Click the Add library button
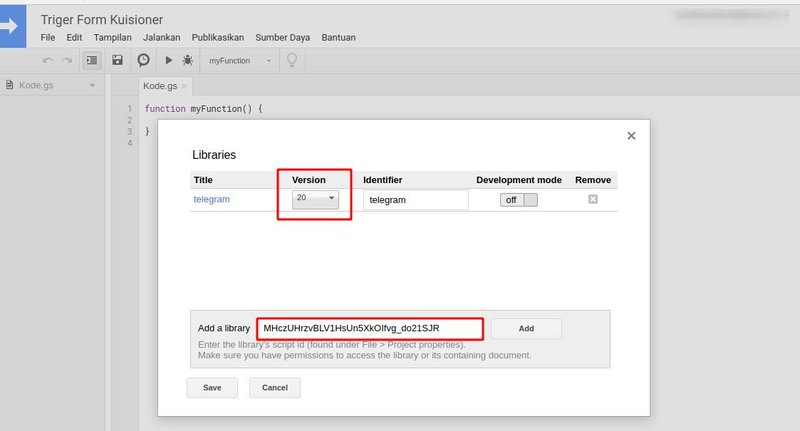800x431 pixels. click(526, 328)
